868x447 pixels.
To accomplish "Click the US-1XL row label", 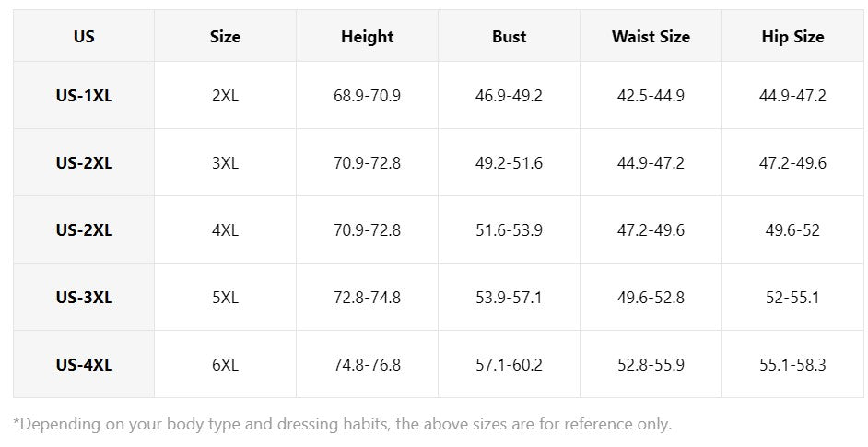I will pos(84,96).
